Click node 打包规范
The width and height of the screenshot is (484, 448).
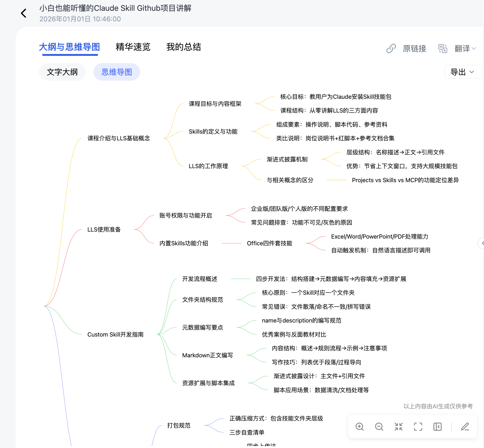pos(179,425)
